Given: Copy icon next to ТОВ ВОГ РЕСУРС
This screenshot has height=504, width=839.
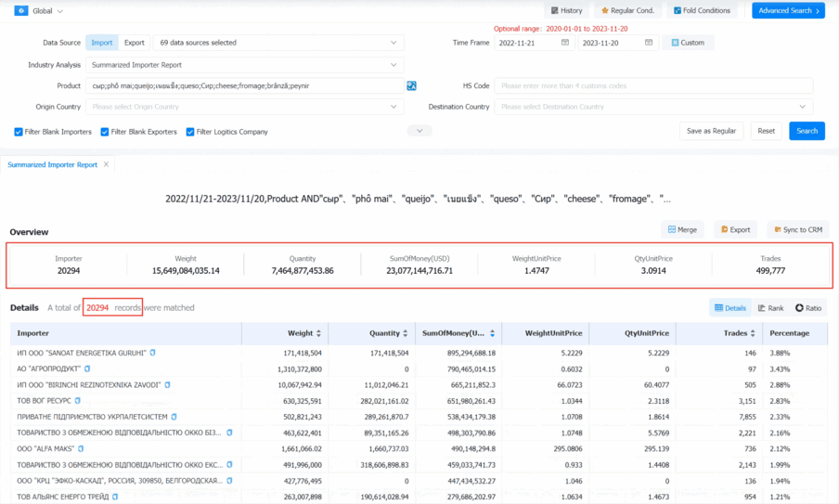Looking at the screenshot, I should tap(78, 400).
